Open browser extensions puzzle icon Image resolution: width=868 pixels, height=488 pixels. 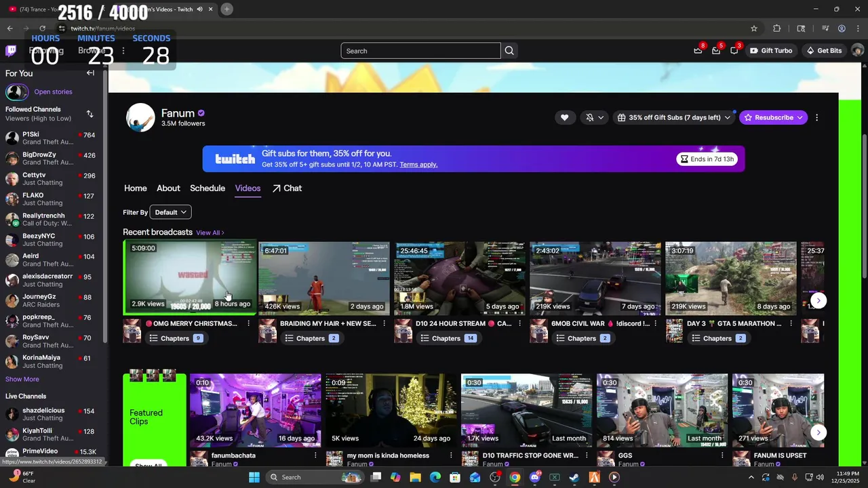(777, 28)
